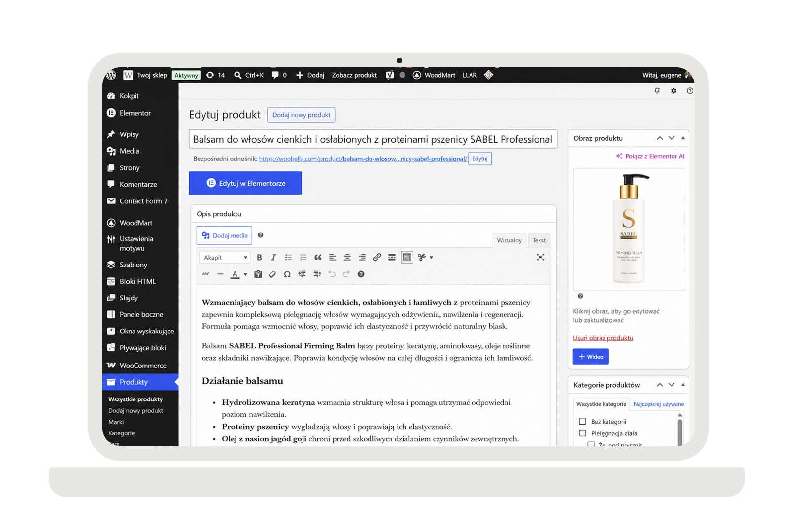The height and width of the screenshot is (532, 808).
Task: Move the Kategorie produktów panel up
Action: (660, 385)
